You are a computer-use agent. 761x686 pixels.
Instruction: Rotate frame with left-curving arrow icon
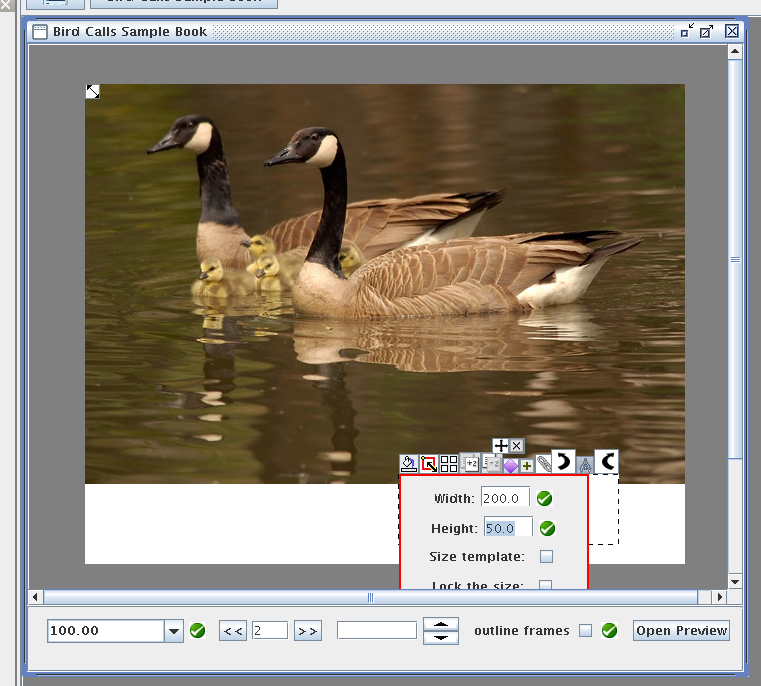pos(607,461)
